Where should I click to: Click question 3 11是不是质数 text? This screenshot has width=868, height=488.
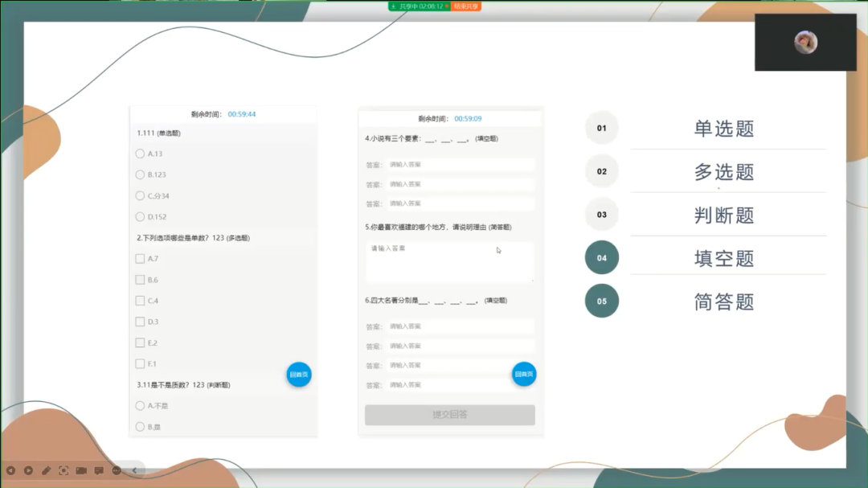click(183, 384)
